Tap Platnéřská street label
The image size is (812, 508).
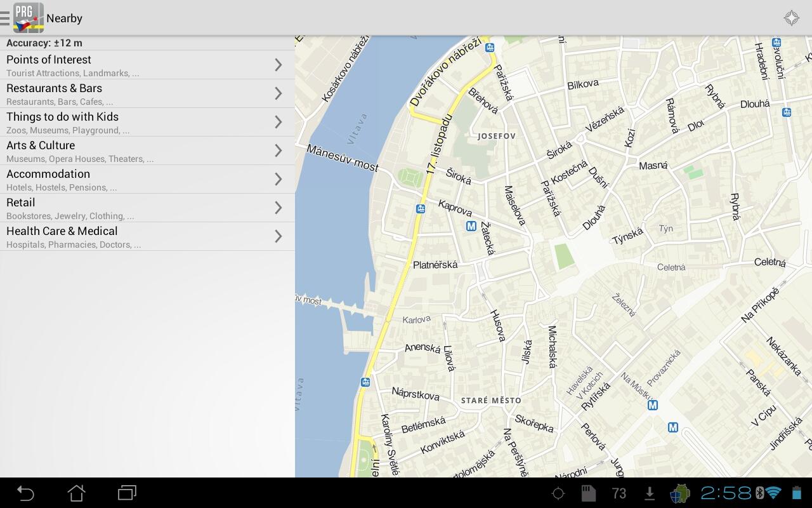(435, 265)
